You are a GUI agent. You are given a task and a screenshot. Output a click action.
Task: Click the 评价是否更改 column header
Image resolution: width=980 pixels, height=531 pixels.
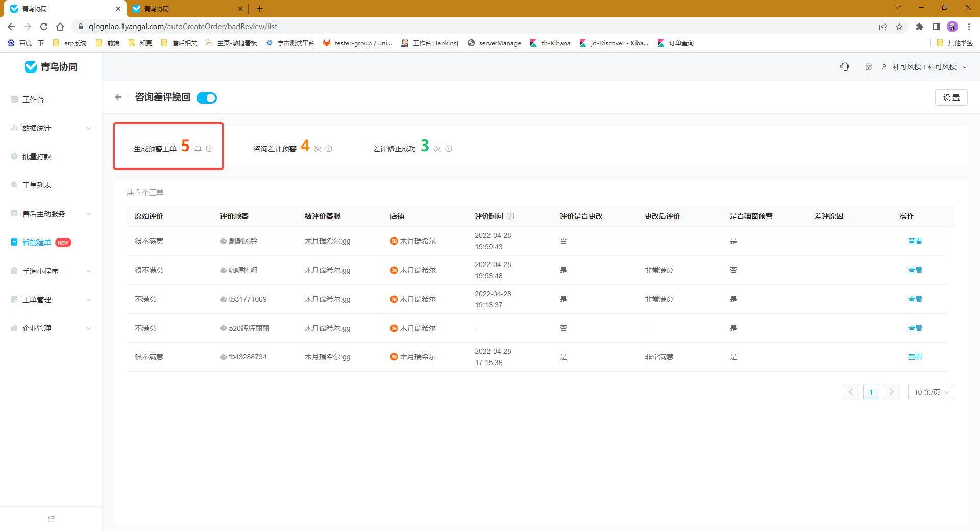(x=581, y=216)
